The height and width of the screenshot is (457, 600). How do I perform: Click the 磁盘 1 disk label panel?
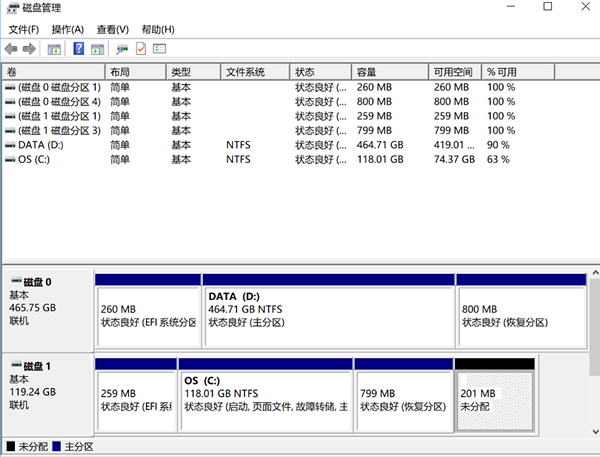point(47,388)
